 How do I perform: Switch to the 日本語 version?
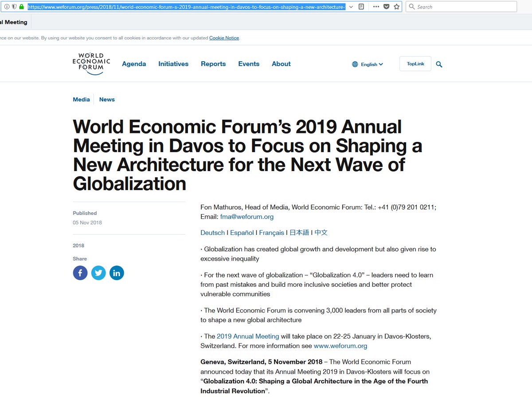pyautogui.click(x=299, y=233)
